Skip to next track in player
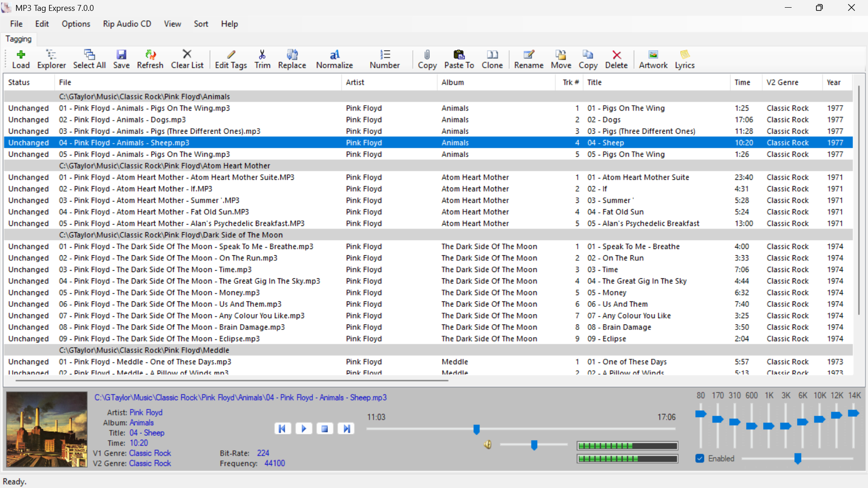Viewport: 868px width, 488px height. point(346,428)
